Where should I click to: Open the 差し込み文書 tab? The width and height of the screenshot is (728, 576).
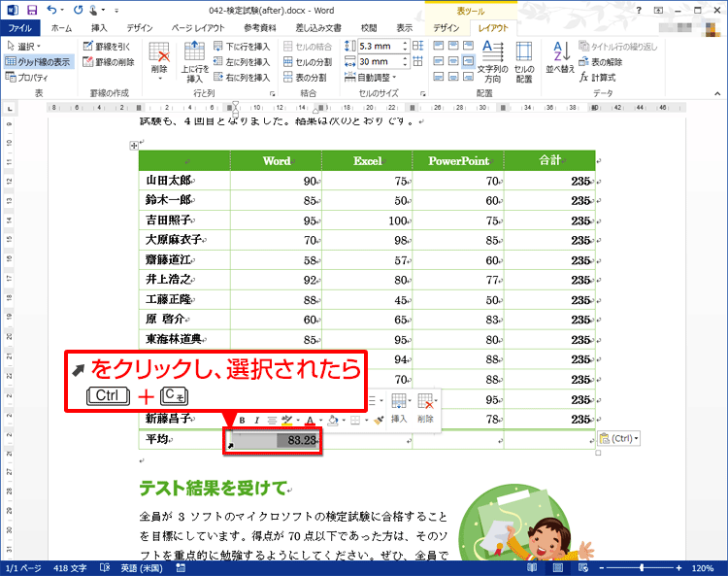pyautogui.click(x=318, y=28)
